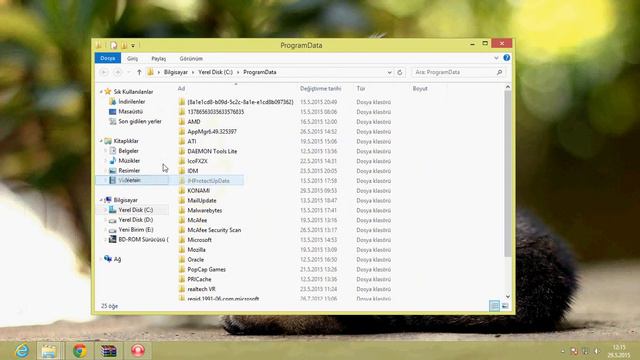Click the ribbon expand chevron
Image resolution: width=640 pixels, height=360 pixels.
[496, 58]
